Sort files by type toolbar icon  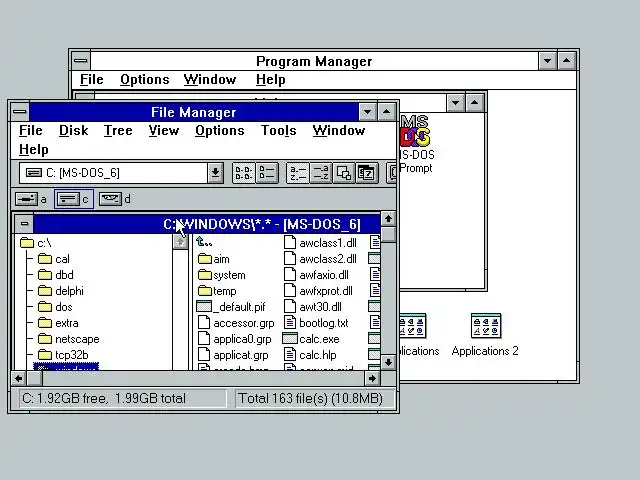(x=321, y=173)
